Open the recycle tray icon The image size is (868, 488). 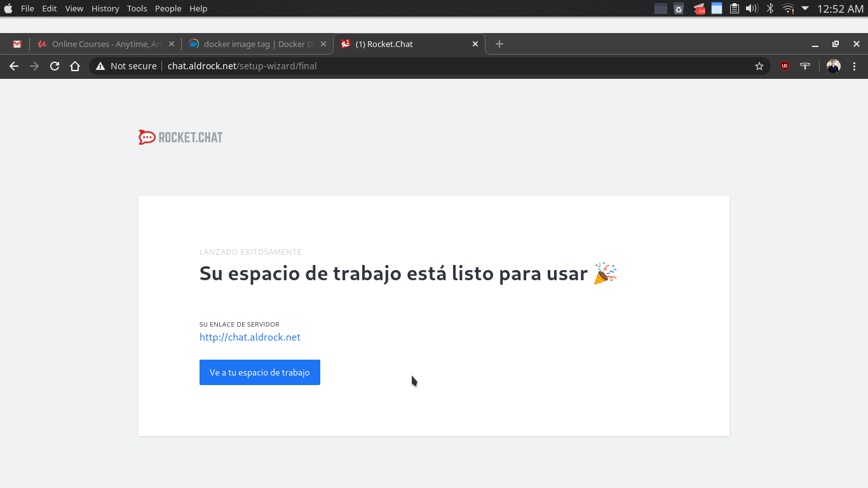tap(679, 8)
